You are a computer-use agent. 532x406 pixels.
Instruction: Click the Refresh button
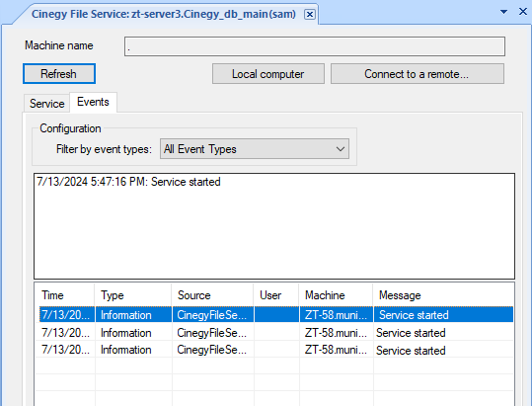pyautogui.click(x=59, y=74)
